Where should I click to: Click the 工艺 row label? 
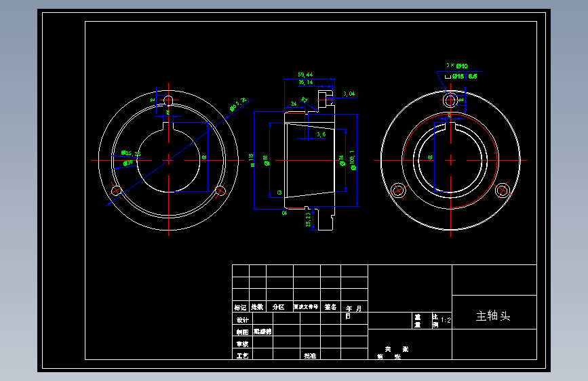click(243, 355)
